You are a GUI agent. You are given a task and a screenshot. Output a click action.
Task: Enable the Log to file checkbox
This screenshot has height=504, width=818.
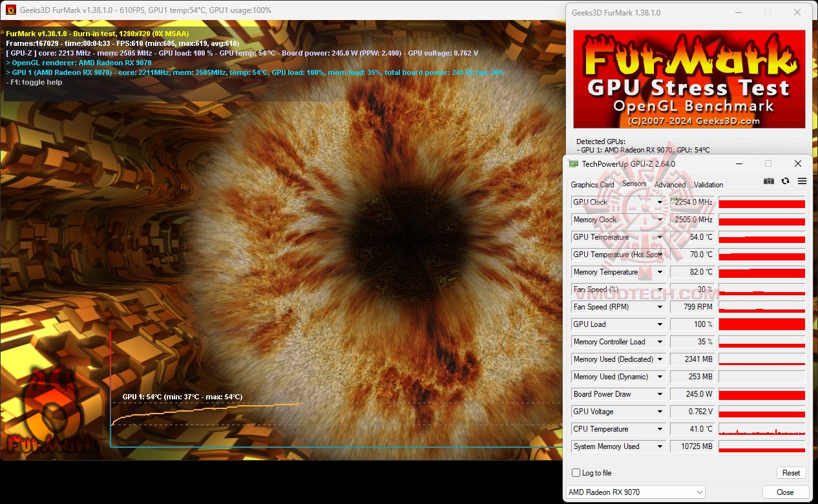point(576,473)
